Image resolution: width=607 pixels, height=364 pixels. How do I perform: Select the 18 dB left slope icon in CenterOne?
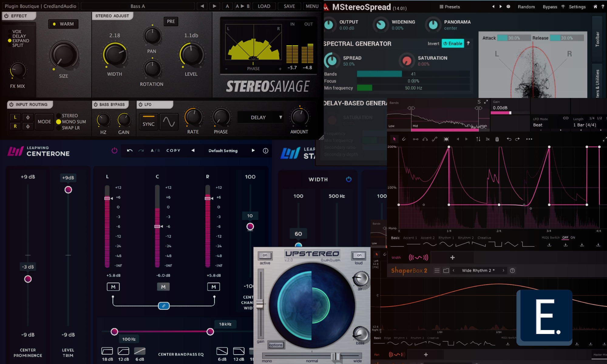point(107,351)
